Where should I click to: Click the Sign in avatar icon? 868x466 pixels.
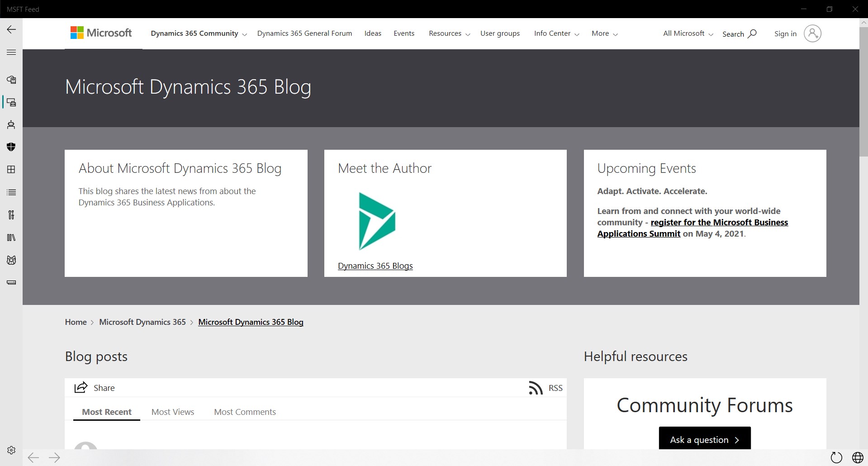[812, 33]
